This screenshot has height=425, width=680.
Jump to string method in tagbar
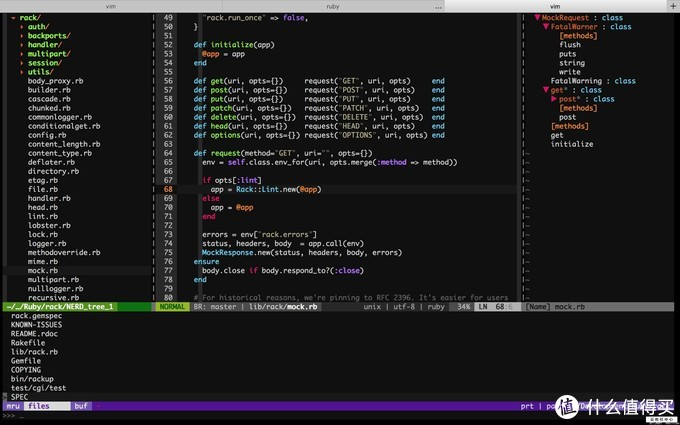click(x=572, y=63)
